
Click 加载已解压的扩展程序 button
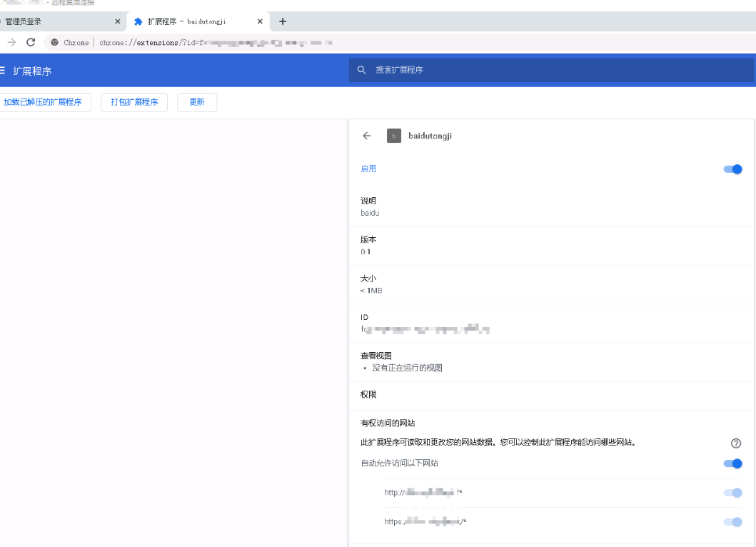click(x=44, y=102)
